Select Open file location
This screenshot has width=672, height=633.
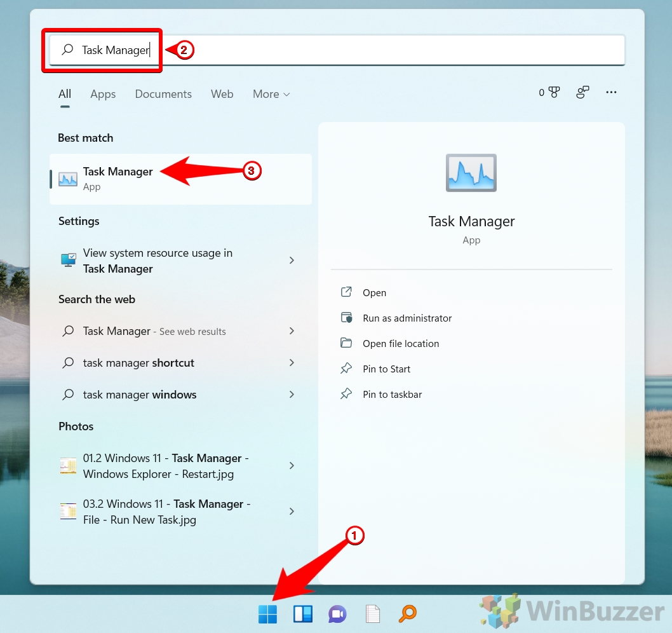coord(401,344)
